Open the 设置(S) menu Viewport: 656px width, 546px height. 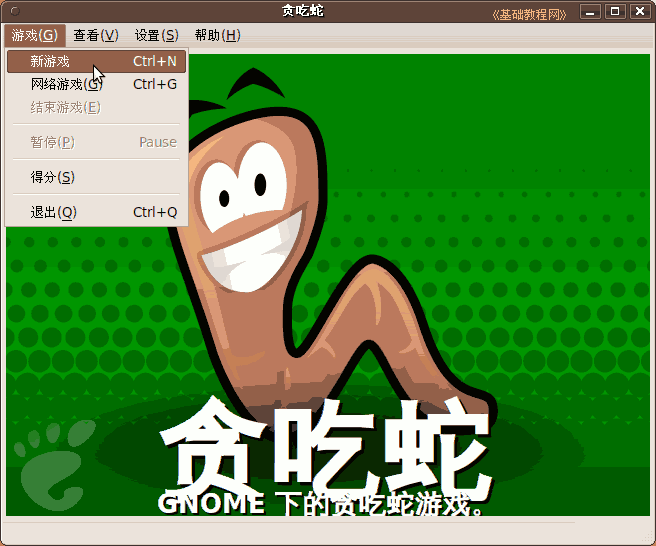156,35
